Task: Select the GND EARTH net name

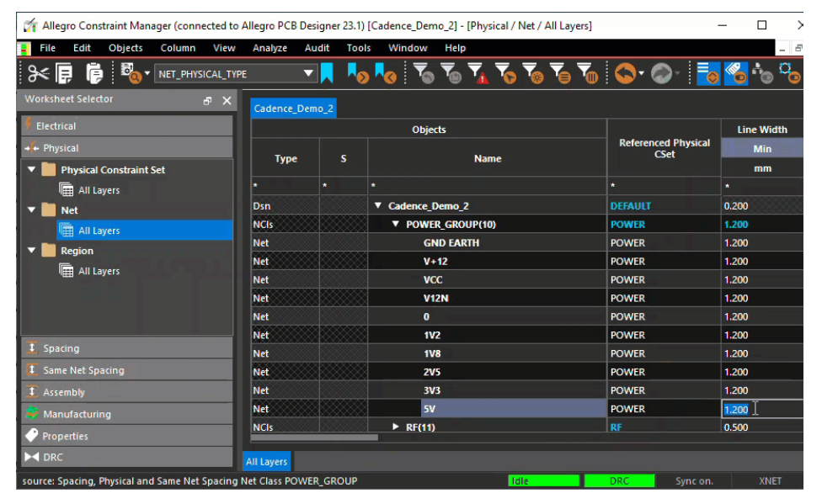Action: coord(451,242)
